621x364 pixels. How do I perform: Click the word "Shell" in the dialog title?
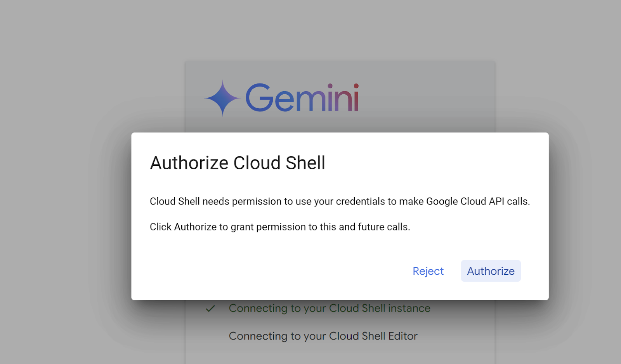pyautogui.click(x=305, y=163)
